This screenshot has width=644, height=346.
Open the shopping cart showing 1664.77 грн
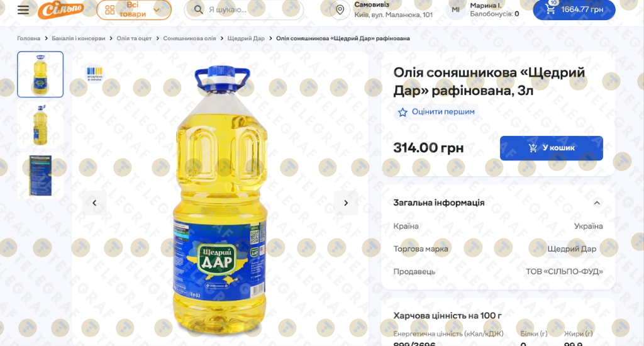tap(574, 9)
